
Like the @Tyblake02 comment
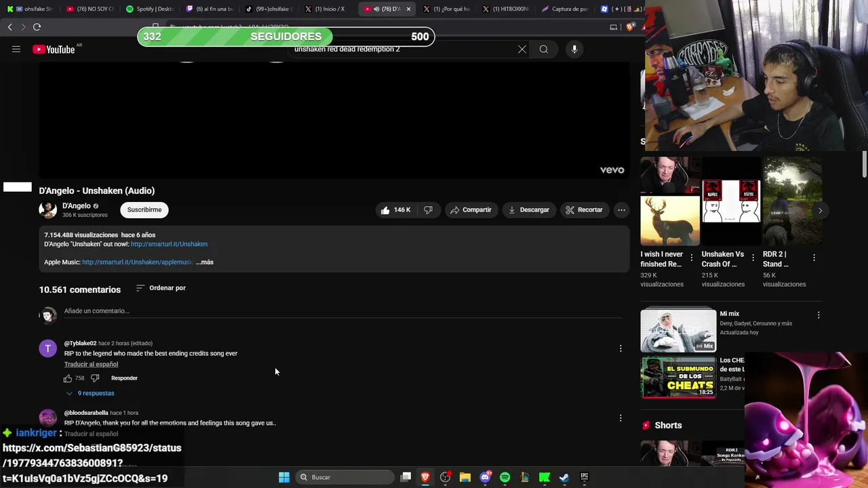coord(68,378)
